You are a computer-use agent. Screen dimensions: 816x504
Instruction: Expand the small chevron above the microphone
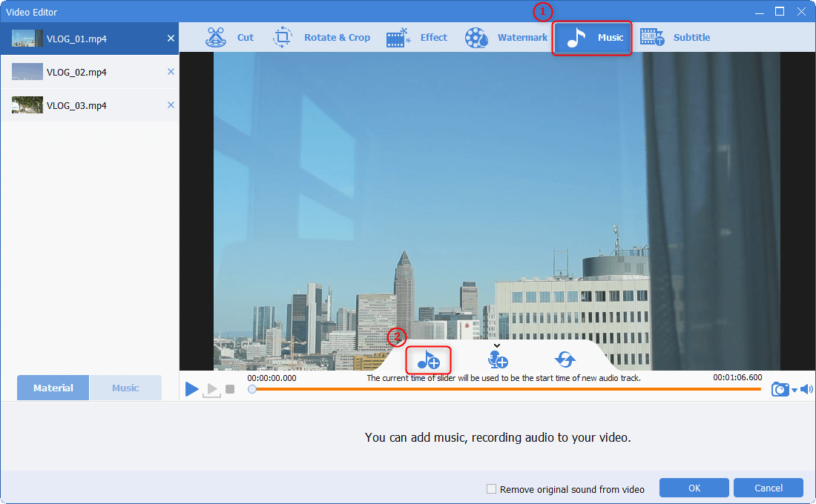click(x=497, y=345)
